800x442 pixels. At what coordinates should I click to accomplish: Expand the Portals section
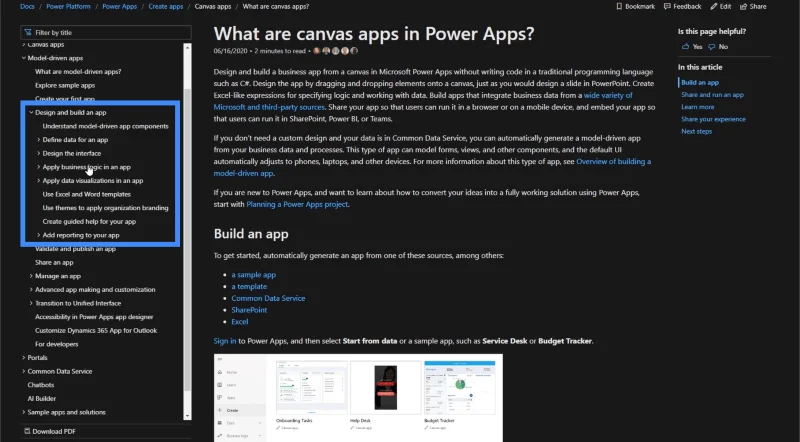(23, 358)
